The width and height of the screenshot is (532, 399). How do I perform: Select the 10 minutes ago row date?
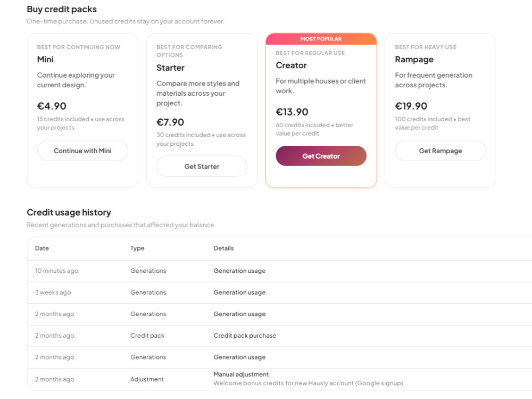coord(56,271)
